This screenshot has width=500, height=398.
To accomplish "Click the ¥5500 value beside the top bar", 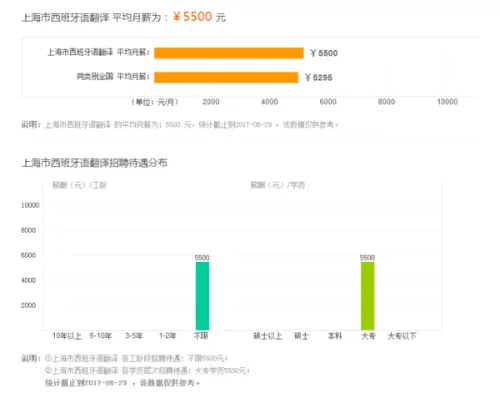I will click(x=324, y=53).
